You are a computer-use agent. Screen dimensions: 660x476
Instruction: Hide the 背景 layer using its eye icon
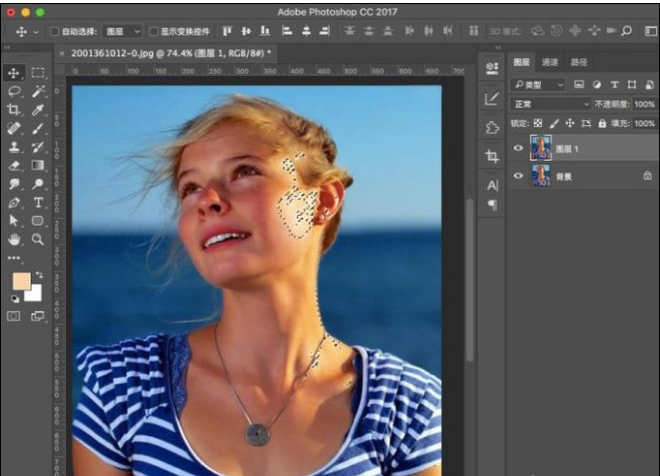pyautogui.click(x=518, y=176)
